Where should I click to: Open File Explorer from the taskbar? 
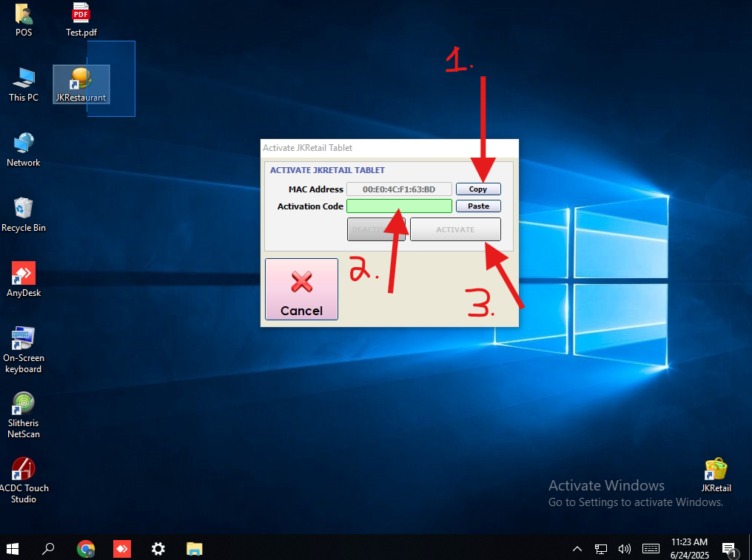click(194, 548)
